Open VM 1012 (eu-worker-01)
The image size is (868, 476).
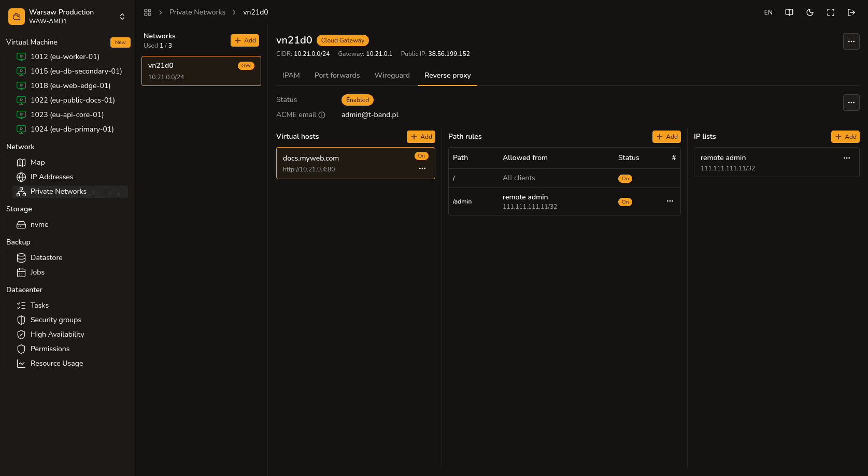(x=65, y=56)
